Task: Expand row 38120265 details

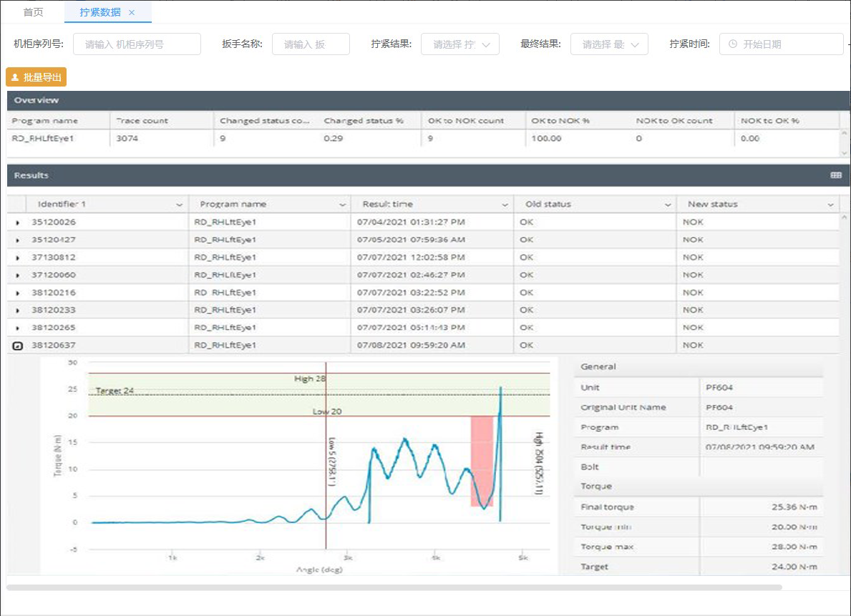Action: click(x=17, y=328)
